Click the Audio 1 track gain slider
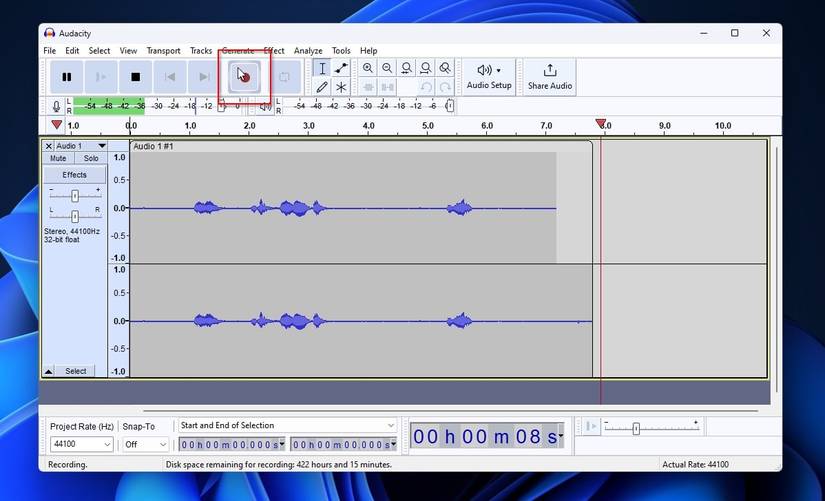 pos(75,195)
